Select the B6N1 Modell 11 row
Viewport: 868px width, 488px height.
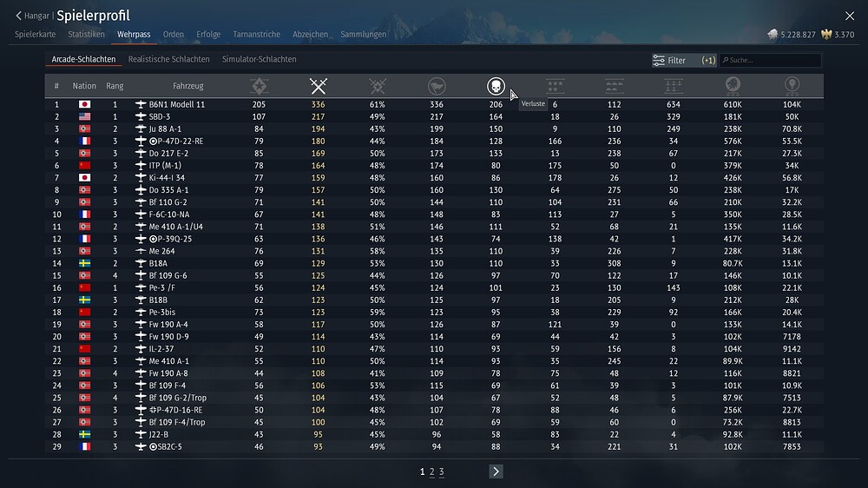(177, 104)
